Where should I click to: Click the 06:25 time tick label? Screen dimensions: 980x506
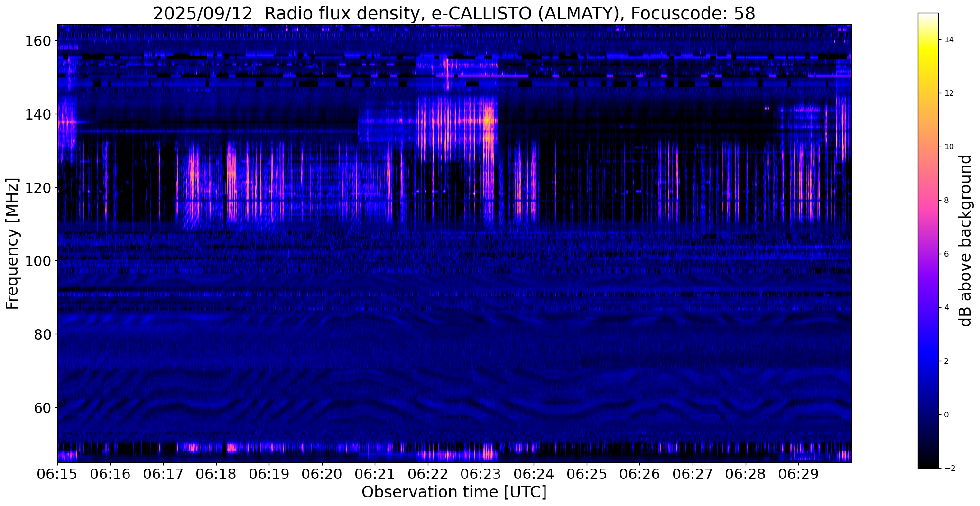coord(587,474)
